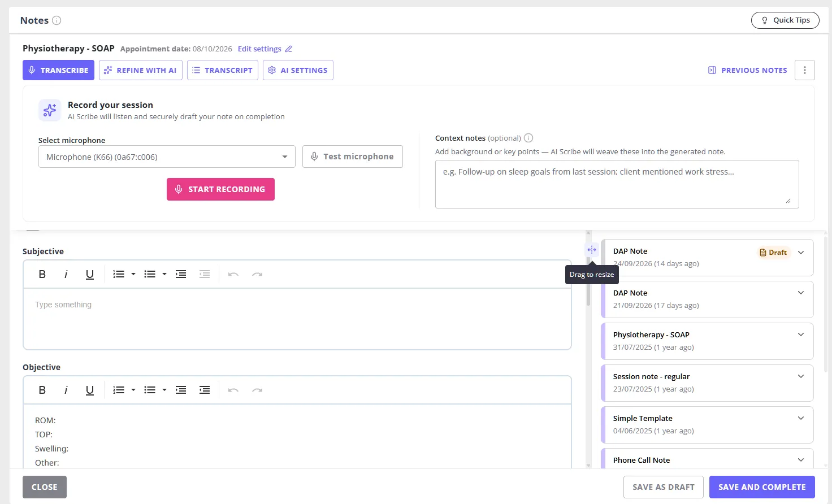Open the Refine with AI tab
Image resolution: width=832 pixels, height=504 pixels.
pyautogui.click(x=141, y=70)
